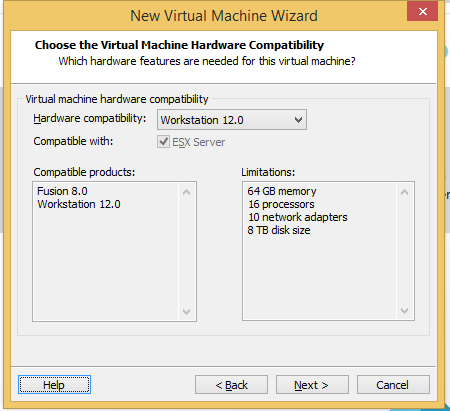The height and width of the screenshot is (411, 450).
Task: Click the 16 processors limitation
Action: tap(281, 204)
